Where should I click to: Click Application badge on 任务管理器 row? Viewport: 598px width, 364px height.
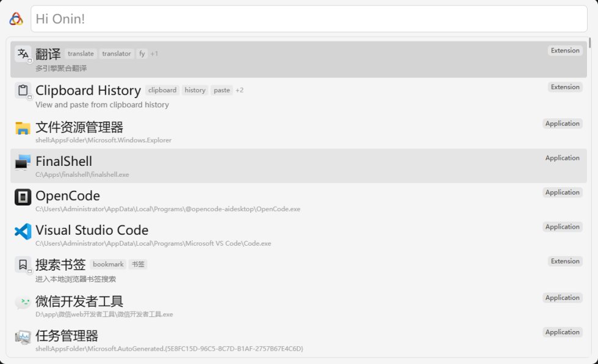coord(563,332)
